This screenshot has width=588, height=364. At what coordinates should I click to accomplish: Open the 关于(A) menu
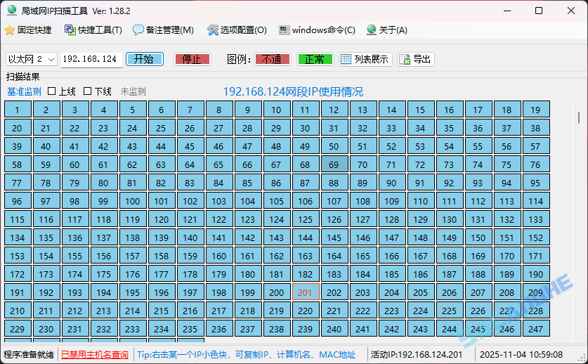click(387, 30)
